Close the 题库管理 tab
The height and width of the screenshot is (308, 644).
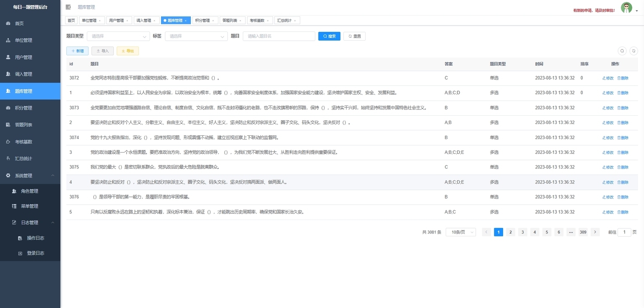186,21
